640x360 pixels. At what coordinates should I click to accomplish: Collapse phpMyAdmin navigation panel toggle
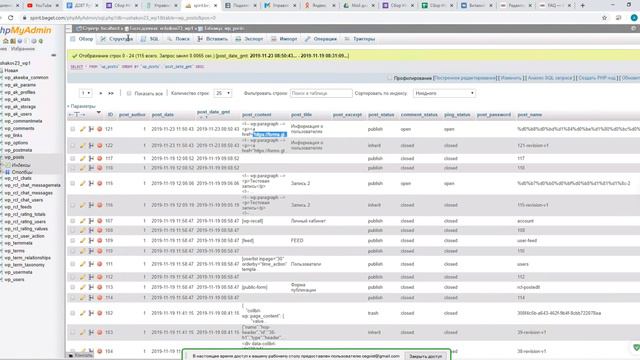tap(69, 29)
